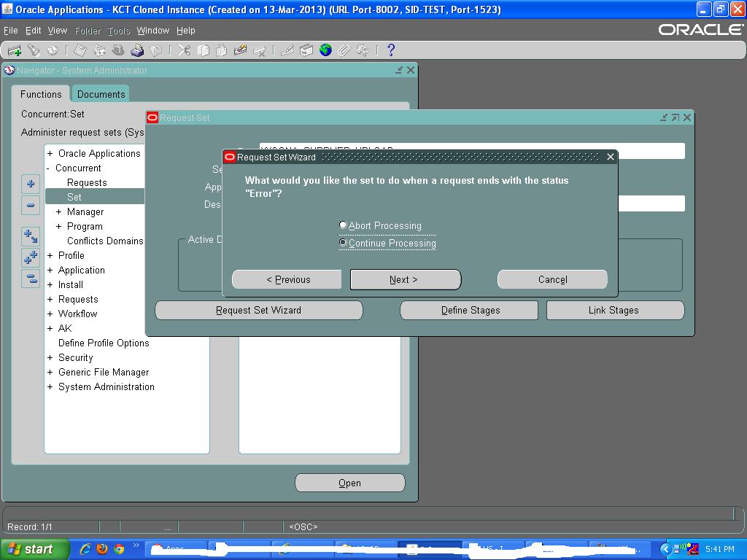This screenshot has height=560, width=747.
Task: Open the View menu
Action: point(57,31)
